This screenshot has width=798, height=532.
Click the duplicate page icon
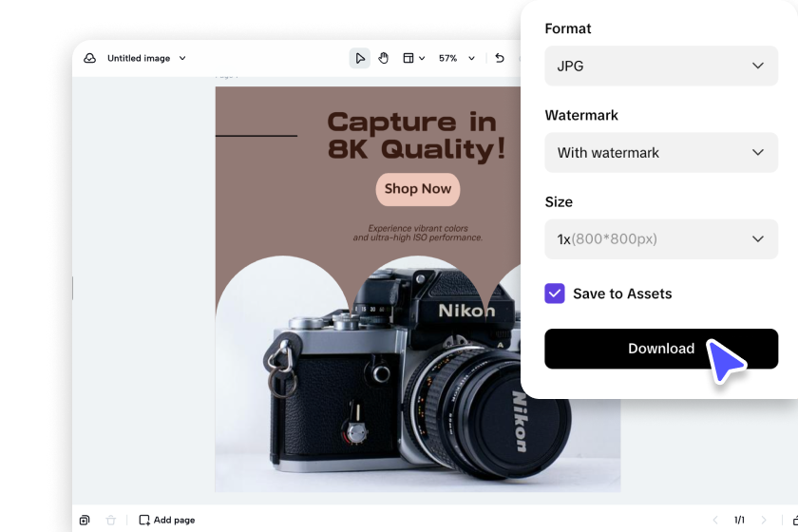tap(85, 520)
